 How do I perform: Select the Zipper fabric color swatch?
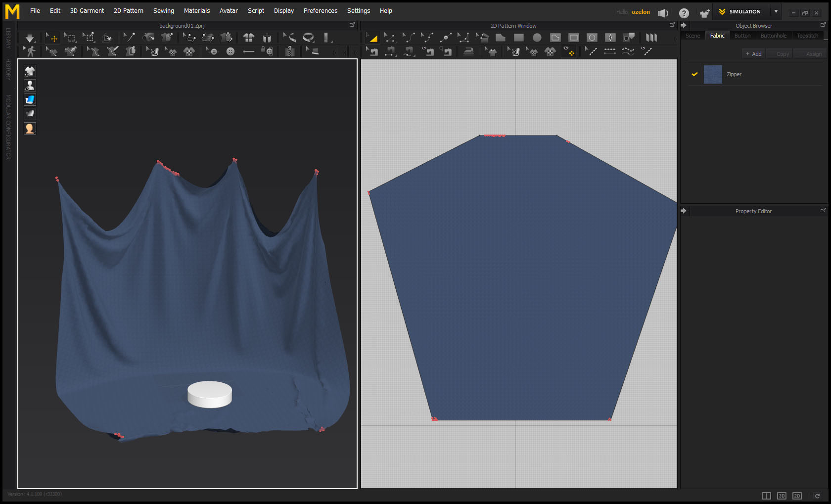click(713, 74)
